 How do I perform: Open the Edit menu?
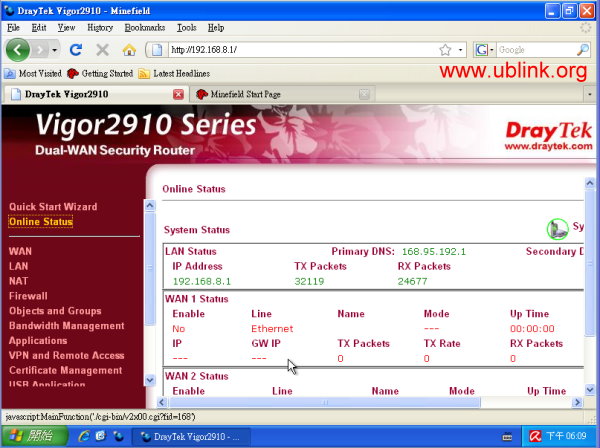click(x=39, y=28)
